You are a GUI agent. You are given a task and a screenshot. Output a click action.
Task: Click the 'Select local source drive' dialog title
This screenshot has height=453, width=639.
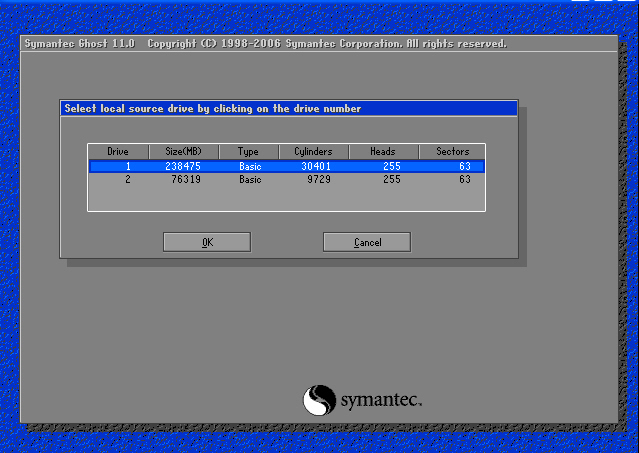(x=213, y=108)
